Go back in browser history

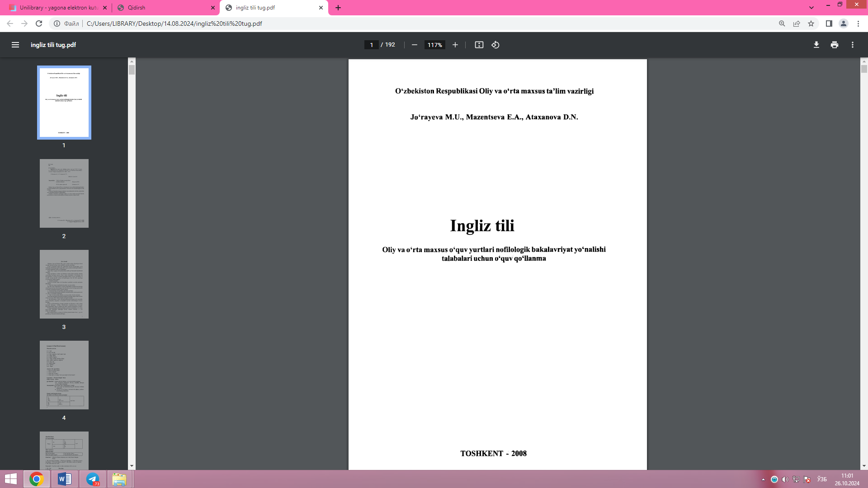[x=10, y=23]
